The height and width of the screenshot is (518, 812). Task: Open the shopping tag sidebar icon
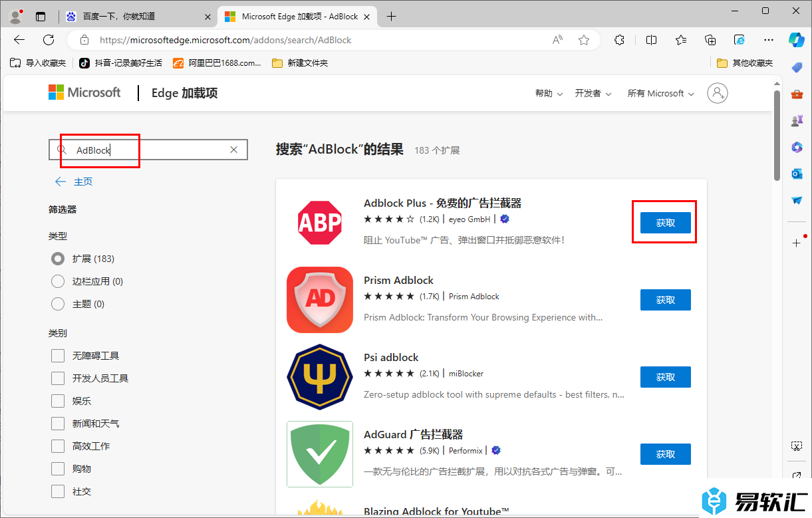[x=797, y=67]
